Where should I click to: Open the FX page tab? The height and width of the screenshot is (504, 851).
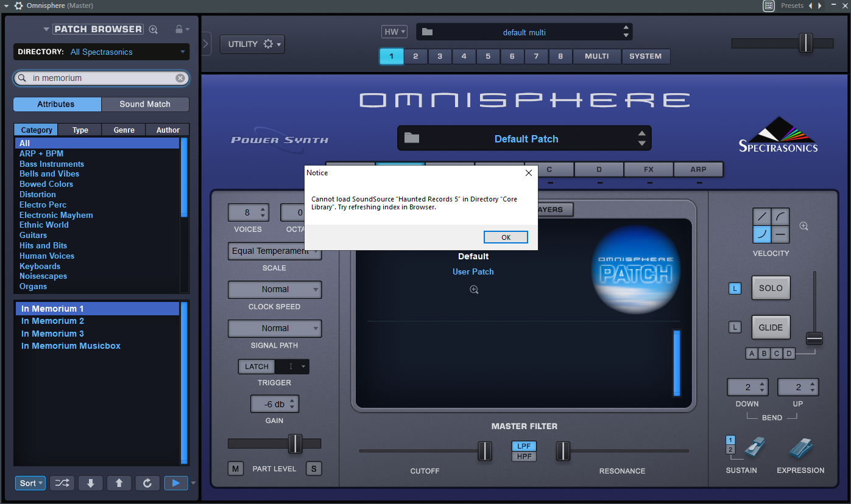[649, 169]
